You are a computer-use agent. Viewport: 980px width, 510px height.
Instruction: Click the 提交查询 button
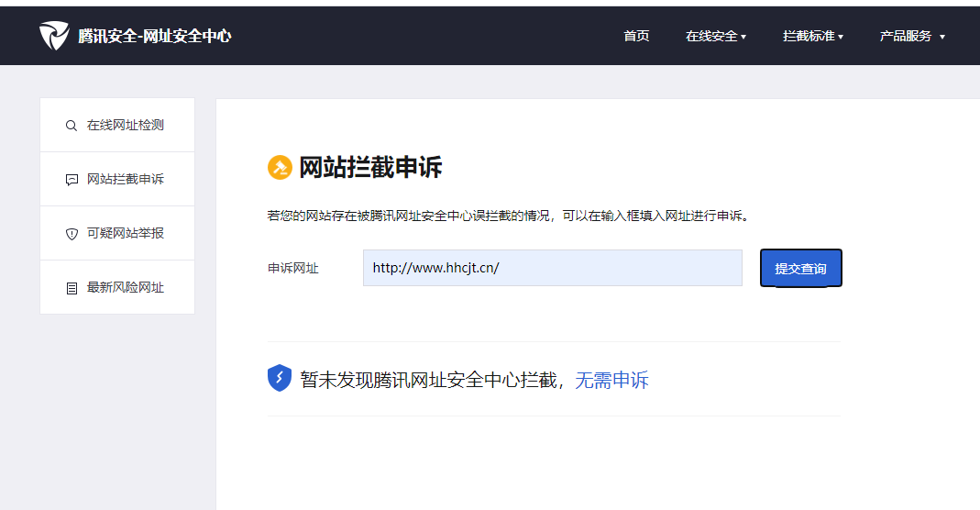point(801,268)
